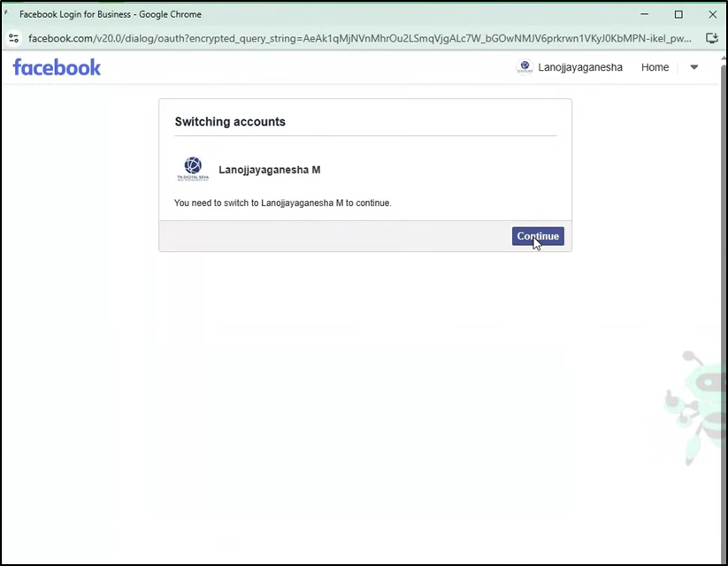The width and height of the screenshot is (728, 566).
Task: Click the Lanojjayaganesha M account name
Action: (x=269, y=170)
